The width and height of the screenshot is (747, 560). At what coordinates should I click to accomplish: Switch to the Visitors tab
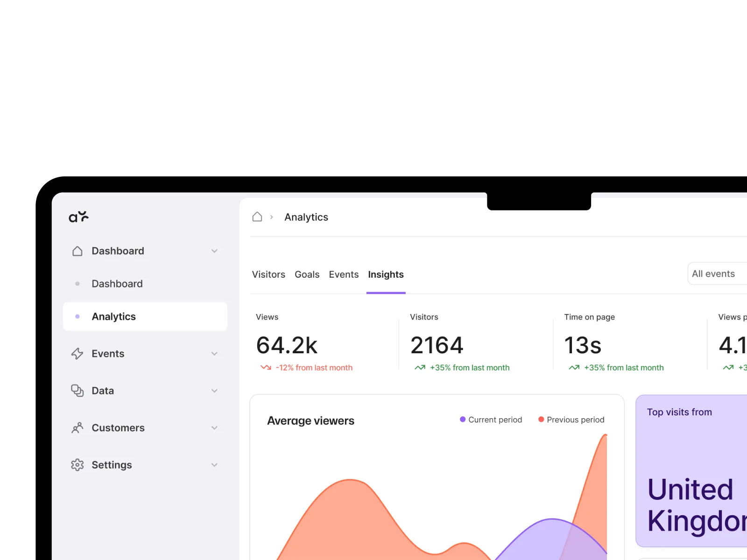click(x=268, y=274)
